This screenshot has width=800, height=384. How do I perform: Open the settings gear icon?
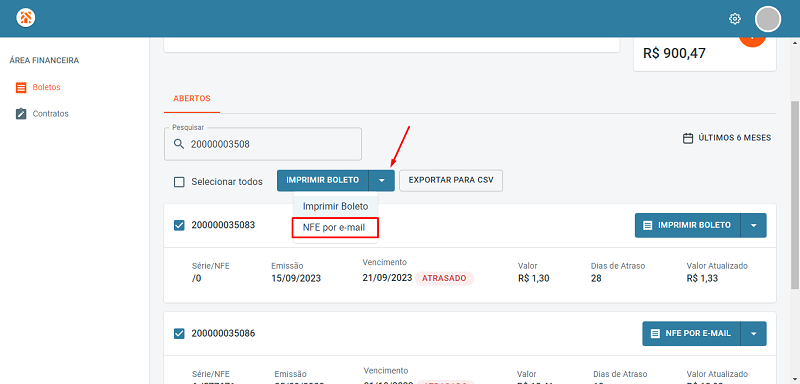tap(735, 19)
